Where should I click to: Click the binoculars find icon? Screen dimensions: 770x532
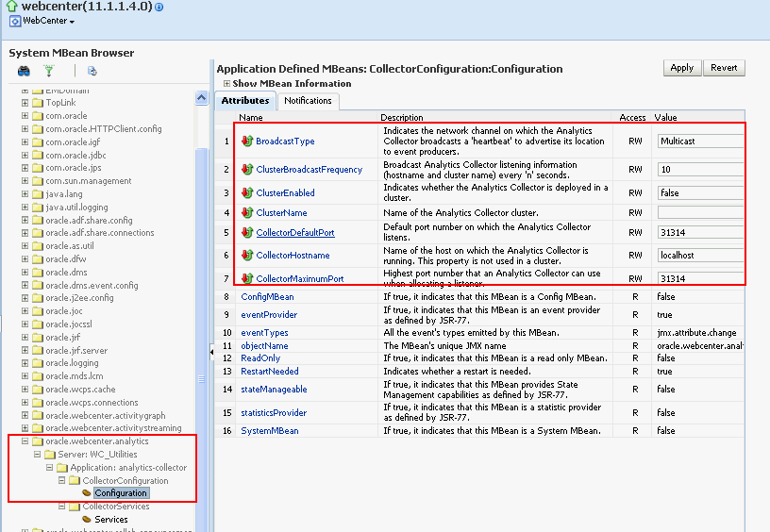coord(24,71)
